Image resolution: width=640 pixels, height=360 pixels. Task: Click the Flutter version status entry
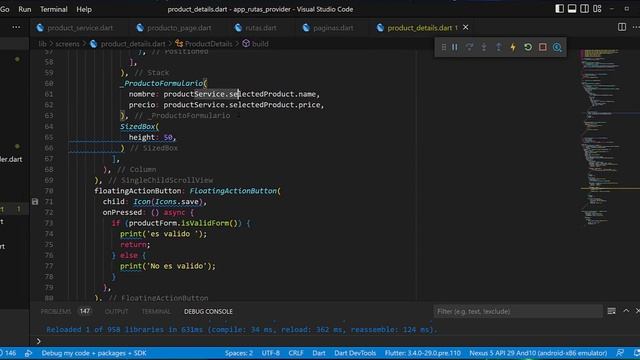pos(422,353)
